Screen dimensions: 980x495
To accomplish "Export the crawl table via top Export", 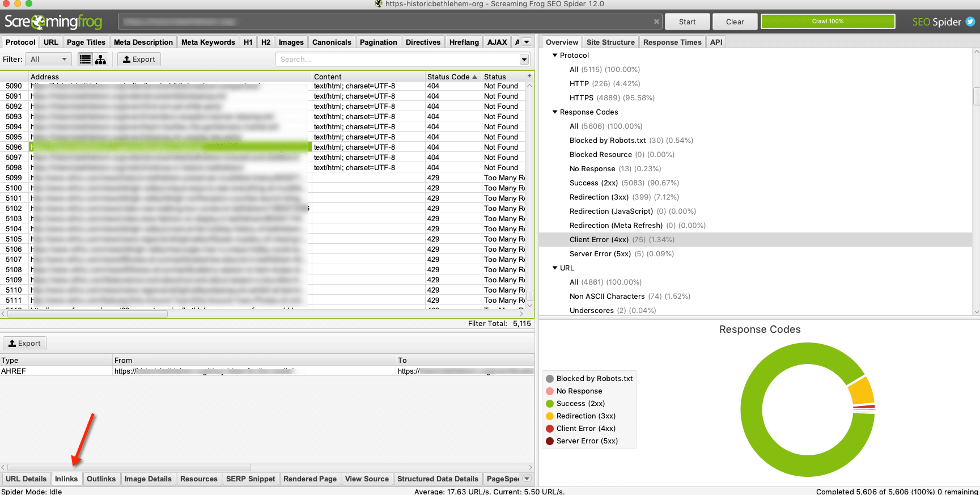I will pos(139,60).
